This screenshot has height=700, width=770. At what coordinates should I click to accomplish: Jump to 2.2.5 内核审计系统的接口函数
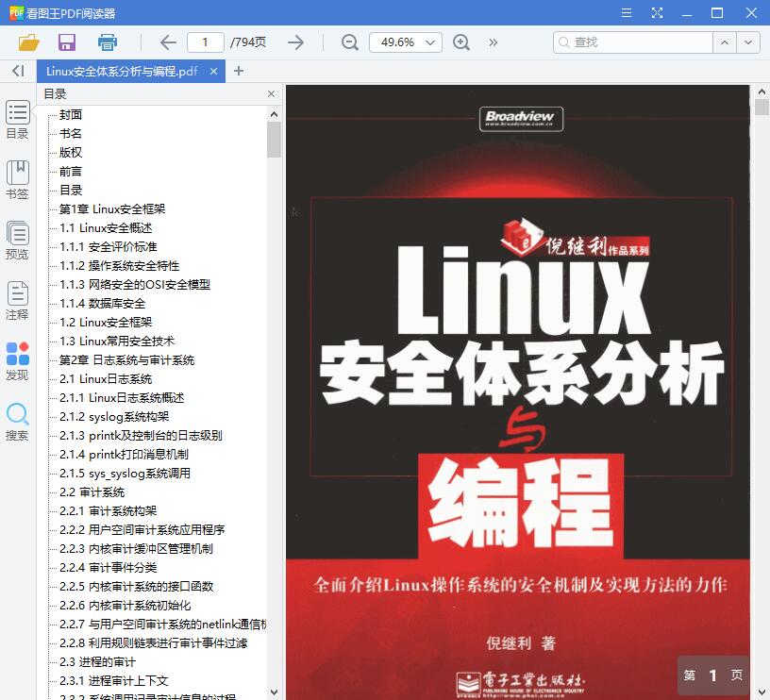pos(137,587)
